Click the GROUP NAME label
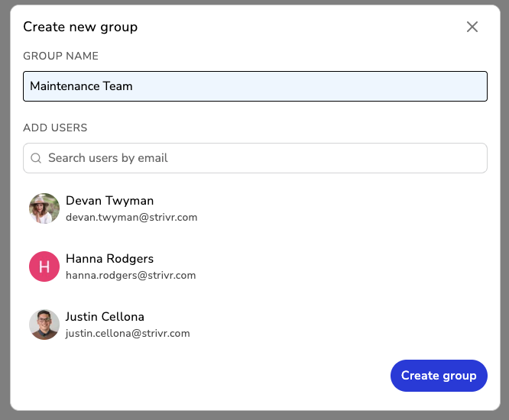Screen dimensions: 509x420 (x=60, y=56)
